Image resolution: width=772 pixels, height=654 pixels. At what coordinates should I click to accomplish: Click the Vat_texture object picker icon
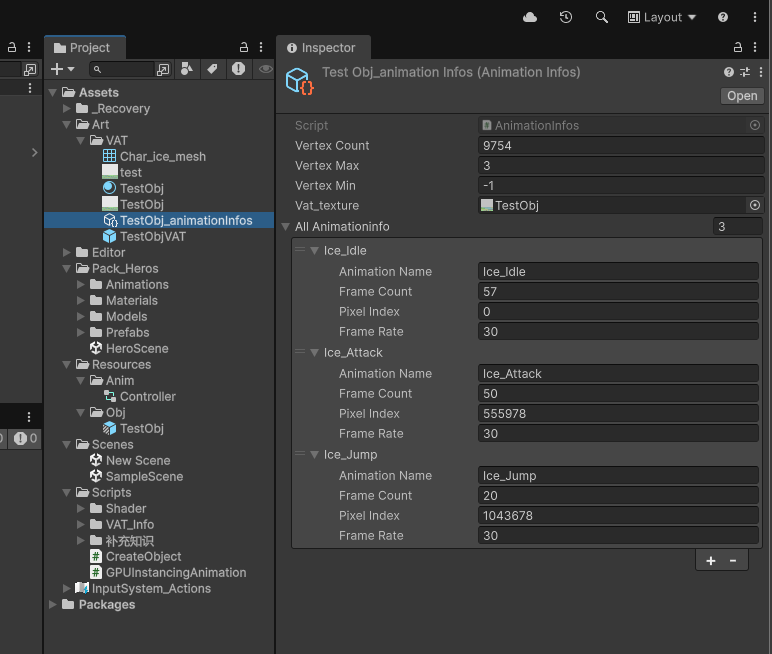[x=755, y=206]
